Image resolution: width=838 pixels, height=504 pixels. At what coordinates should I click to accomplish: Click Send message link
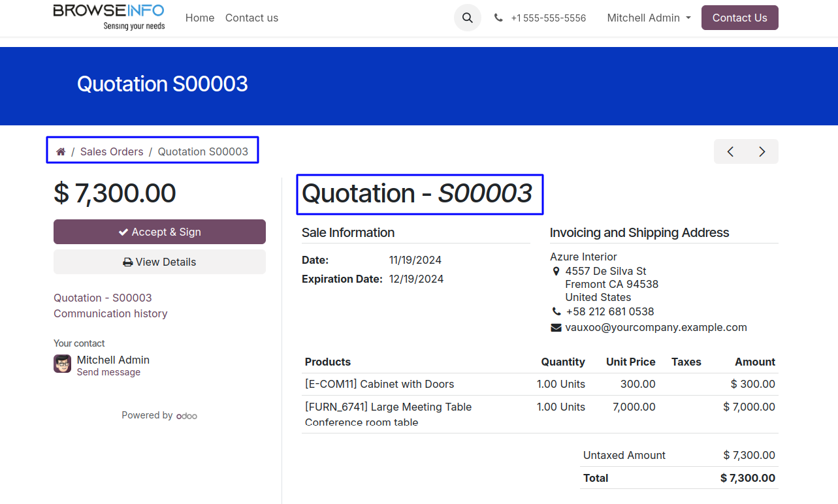coord(108,372)
